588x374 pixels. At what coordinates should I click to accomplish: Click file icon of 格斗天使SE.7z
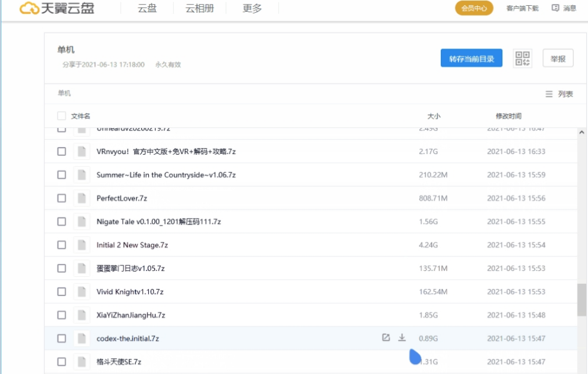82,362
